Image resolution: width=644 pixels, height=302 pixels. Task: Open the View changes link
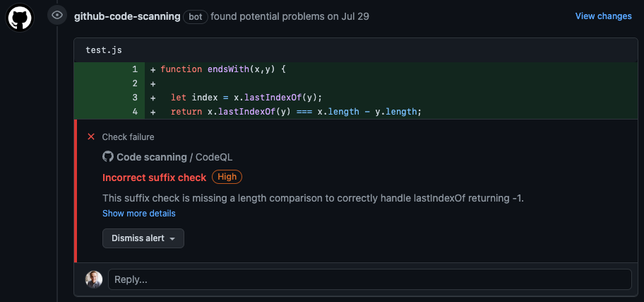point(603,16)
